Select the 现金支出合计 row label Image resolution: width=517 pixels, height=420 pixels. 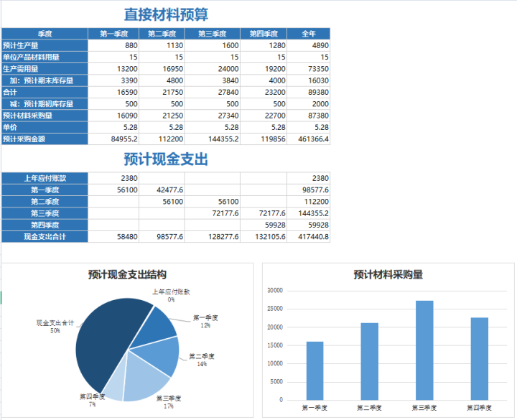(x=45, y=237)
